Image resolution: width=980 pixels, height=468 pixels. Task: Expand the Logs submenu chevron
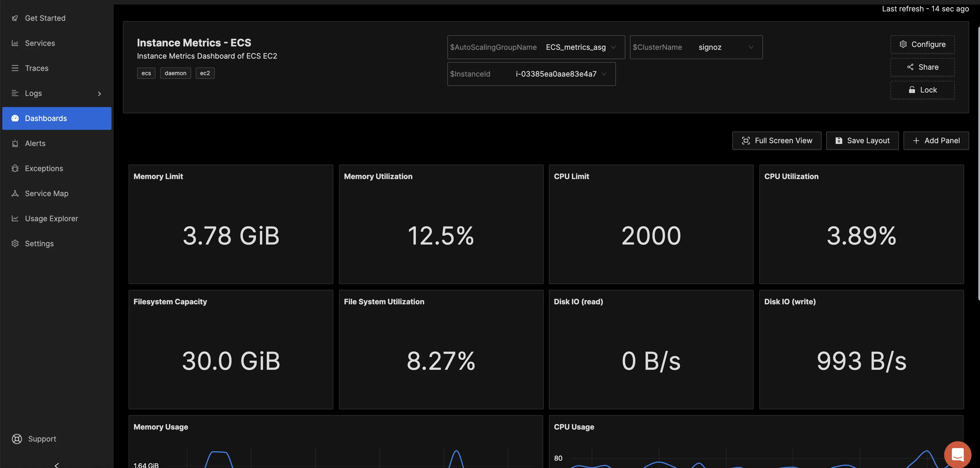[99, 94]
